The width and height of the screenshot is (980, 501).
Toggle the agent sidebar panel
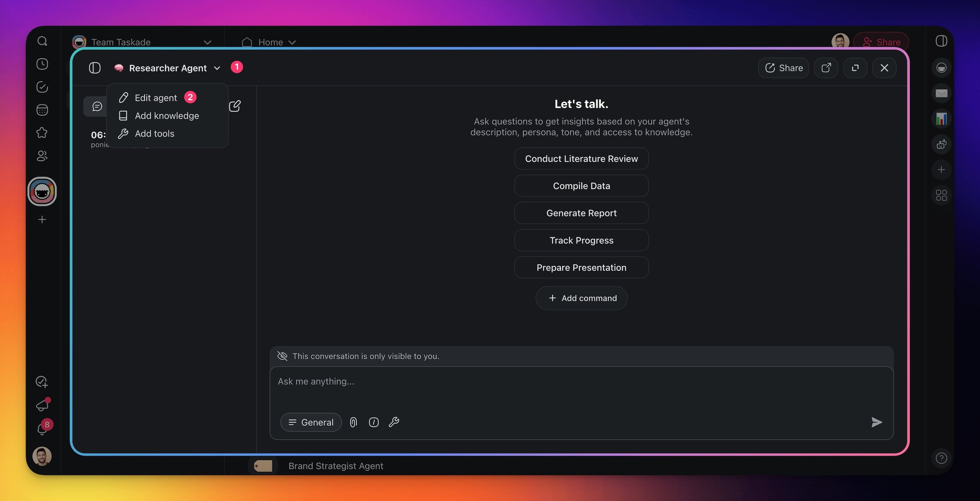94,68
